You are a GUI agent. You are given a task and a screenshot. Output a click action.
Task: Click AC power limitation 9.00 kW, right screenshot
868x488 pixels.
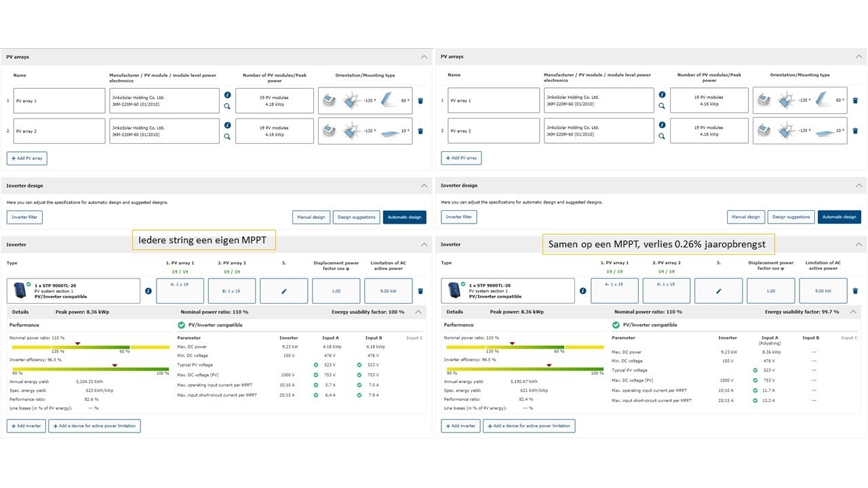coord(823,291)
